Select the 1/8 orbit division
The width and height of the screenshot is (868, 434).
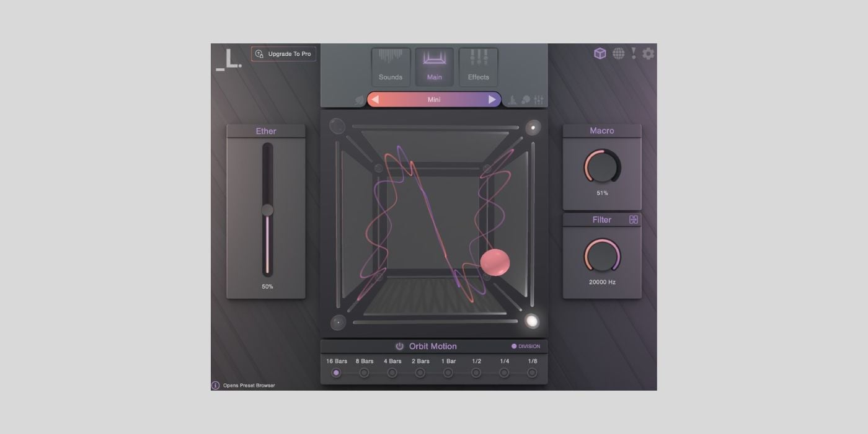pyautogui.click(x=532, y=373)
